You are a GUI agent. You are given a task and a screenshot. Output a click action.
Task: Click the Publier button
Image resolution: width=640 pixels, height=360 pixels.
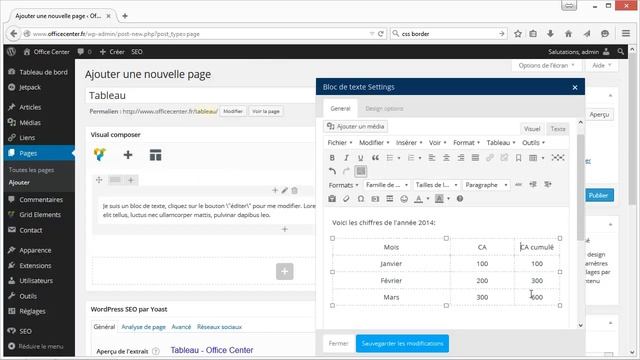598,195
